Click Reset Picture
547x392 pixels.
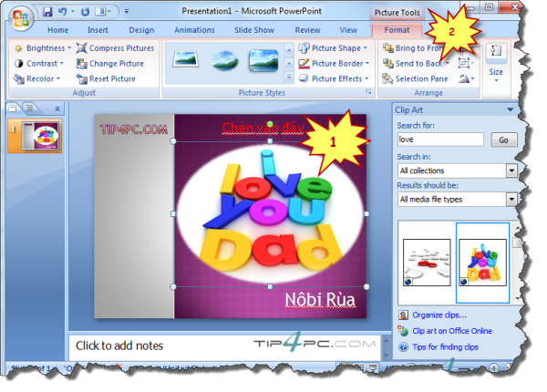[106, 78]
